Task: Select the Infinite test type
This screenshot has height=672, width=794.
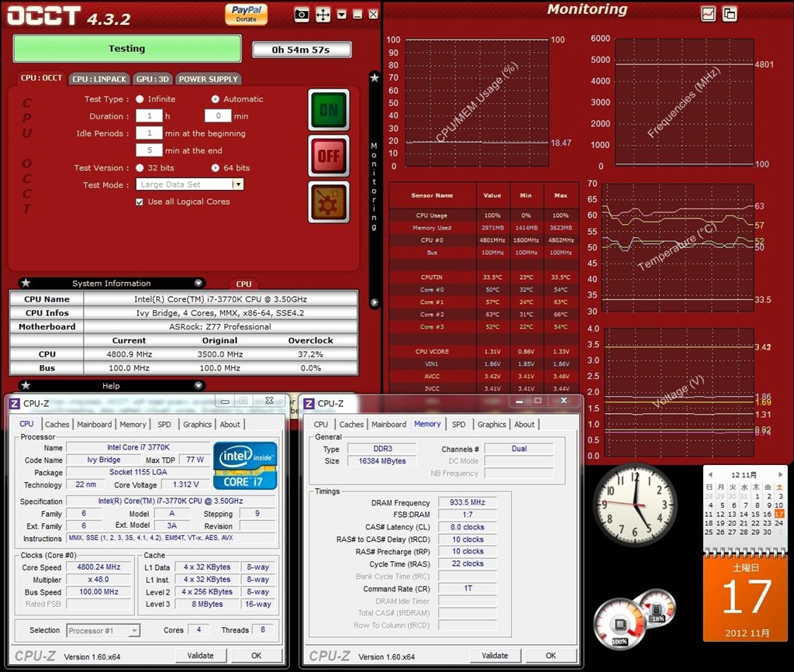Action: 140,99
